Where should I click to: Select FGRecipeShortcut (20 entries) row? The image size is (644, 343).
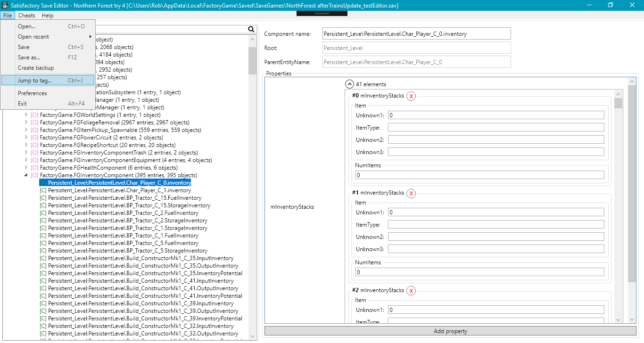coord(103,145)
